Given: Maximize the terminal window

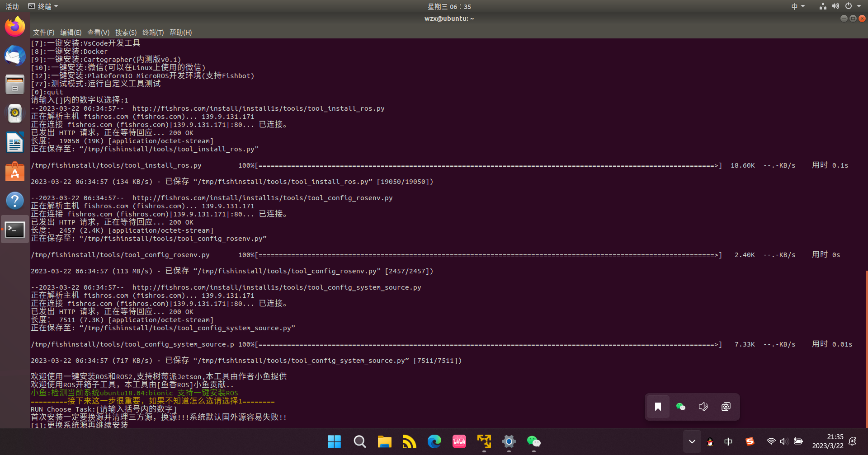Looking at the screenshot, I should pyautogui.click(x=853, y=19).
